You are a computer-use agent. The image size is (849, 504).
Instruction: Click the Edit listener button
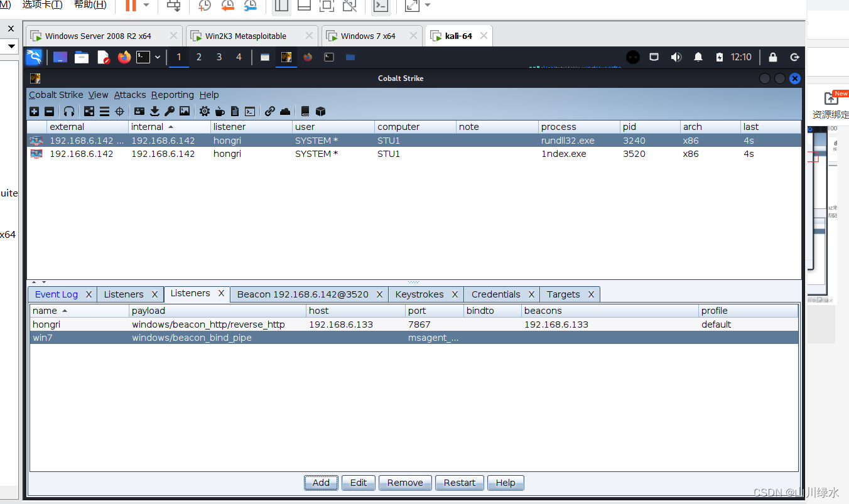[x=359, y=483]
